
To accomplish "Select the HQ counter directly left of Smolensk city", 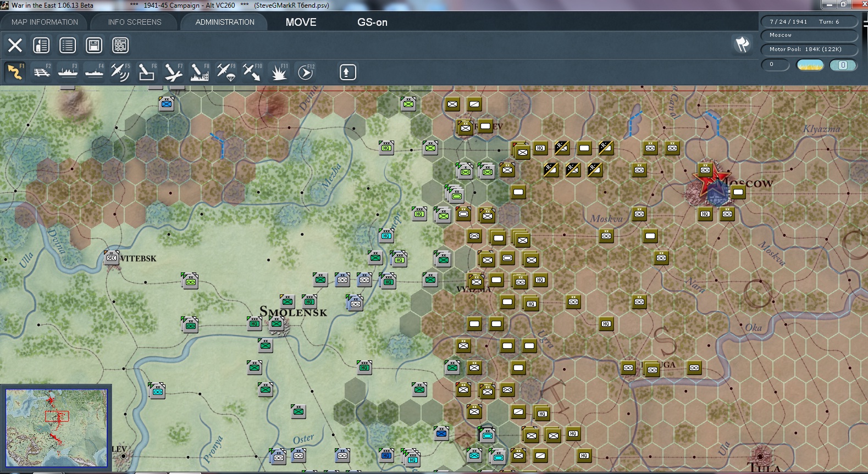I will pos(255,324).
